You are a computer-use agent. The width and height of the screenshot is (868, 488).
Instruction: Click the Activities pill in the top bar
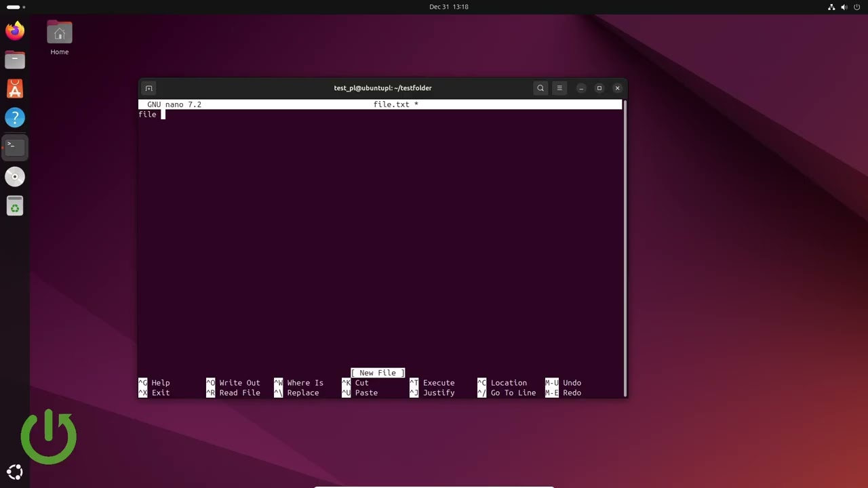(x=16, y=7)
